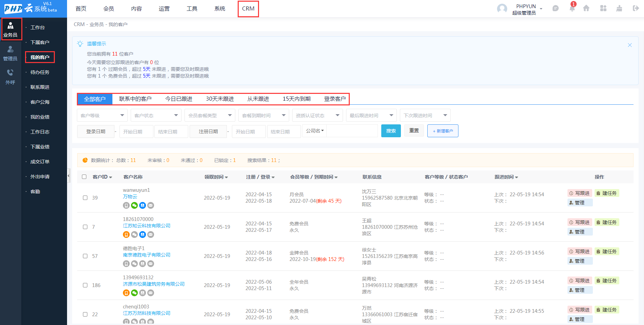Click the keyword search text box
The height and width of the screenshot is (325, 644).
(352, 131)
